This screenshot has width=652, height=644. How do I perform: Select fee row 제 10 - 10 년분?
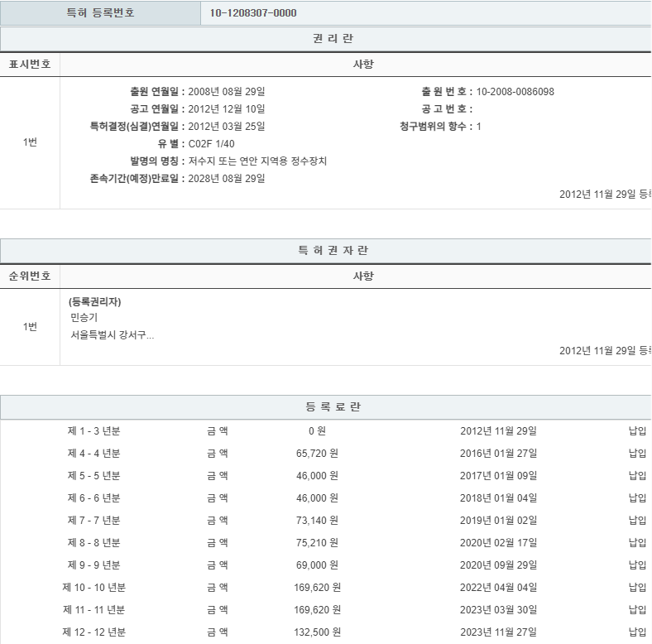[94, 588]
